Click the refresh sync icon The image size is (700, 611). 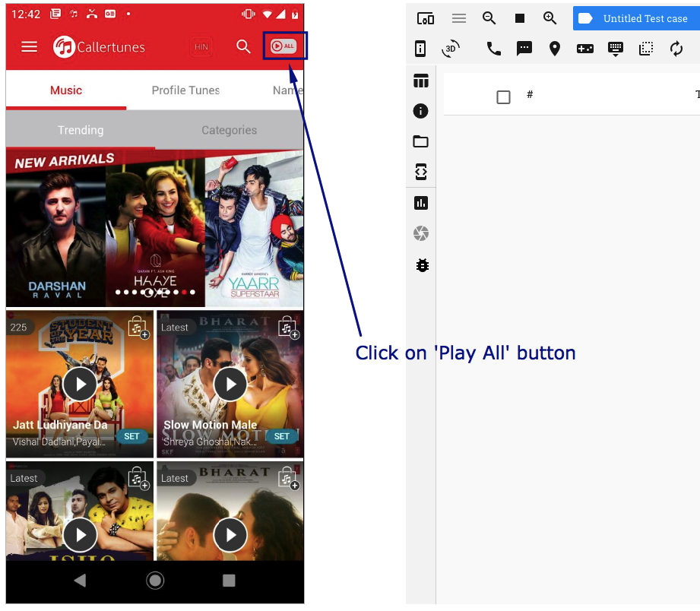click(676, 49)
